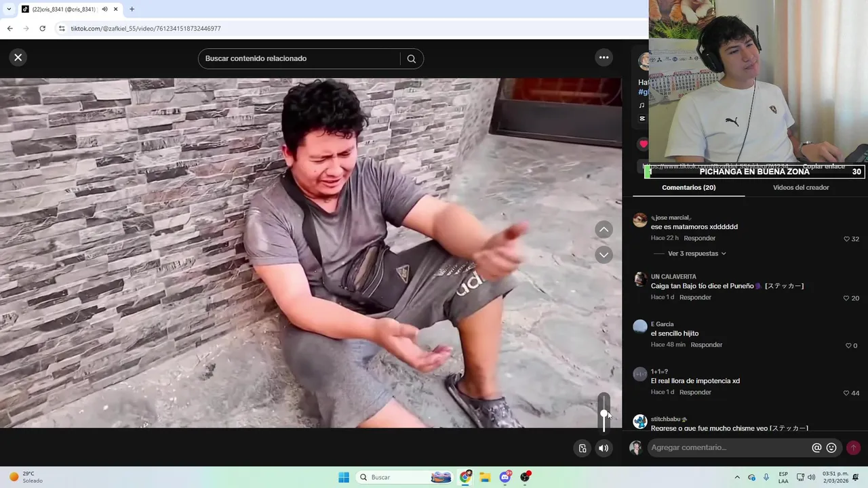Screen dimensions: 868x488
Task: Open system volume icon in tray
Action: (x=812, y=477)
